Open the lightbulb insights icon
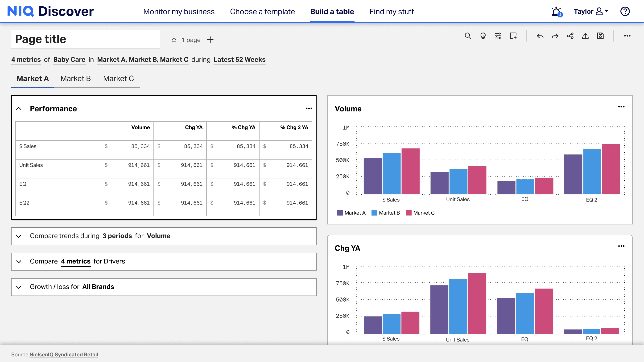 tap(483, 36)
